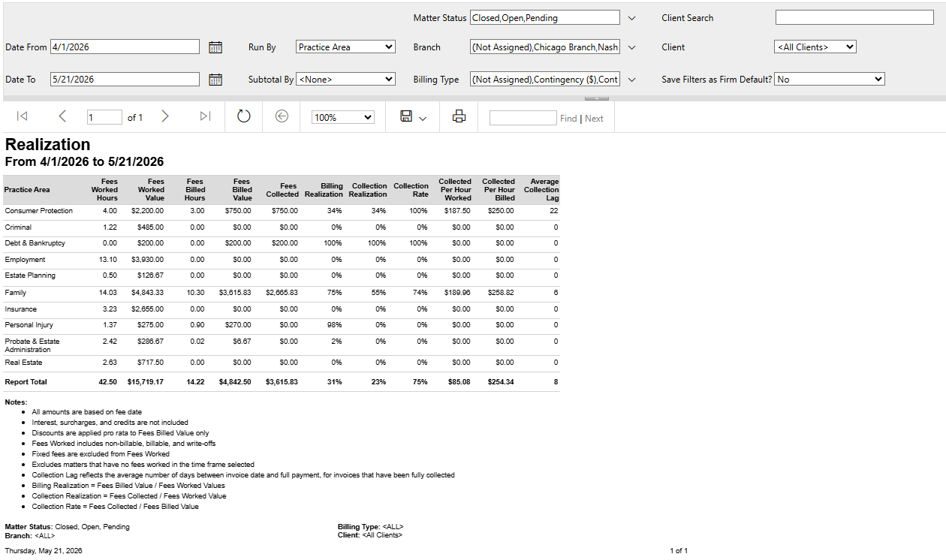The image size is (946, 560).
Task: Click the Collection Rate column header
Action: tap(411, 190)
